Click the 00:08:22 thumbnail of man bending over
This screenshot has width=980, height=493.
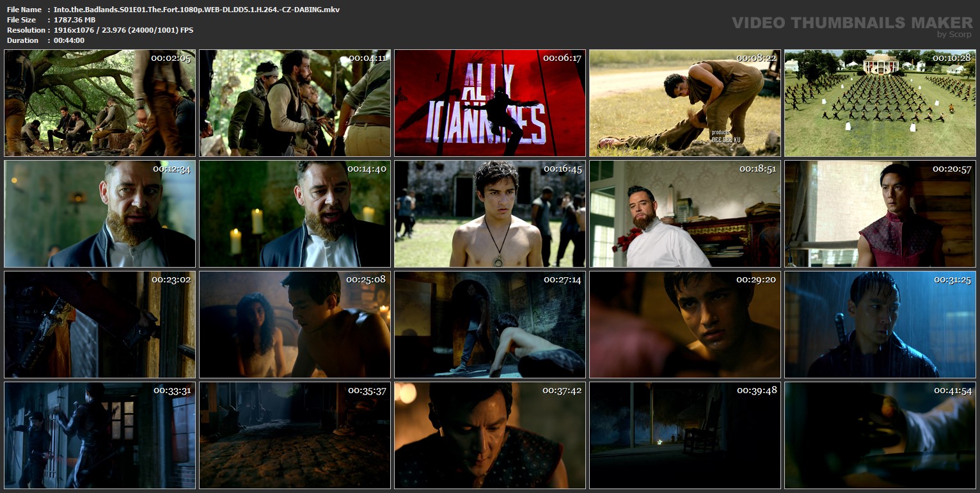coord(684,103)
